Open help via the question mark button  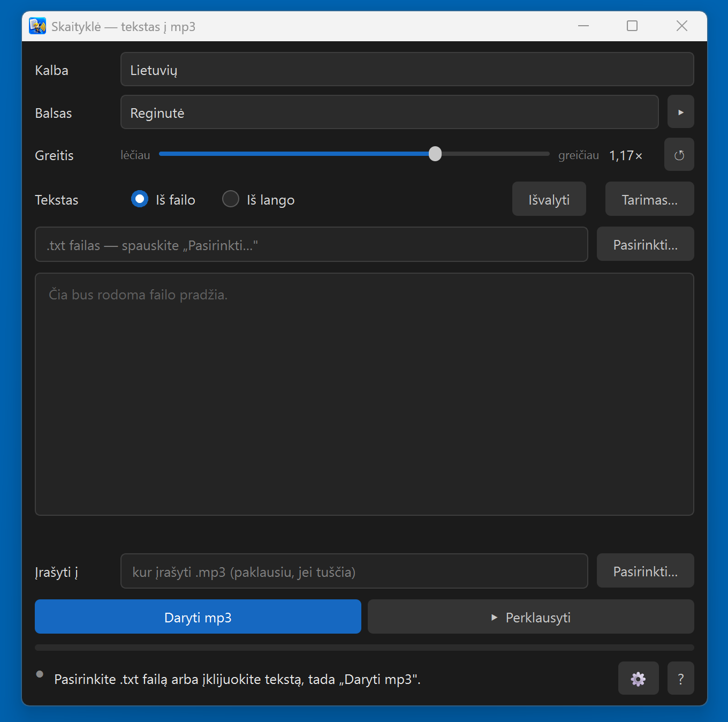click(x=680, y=679)
